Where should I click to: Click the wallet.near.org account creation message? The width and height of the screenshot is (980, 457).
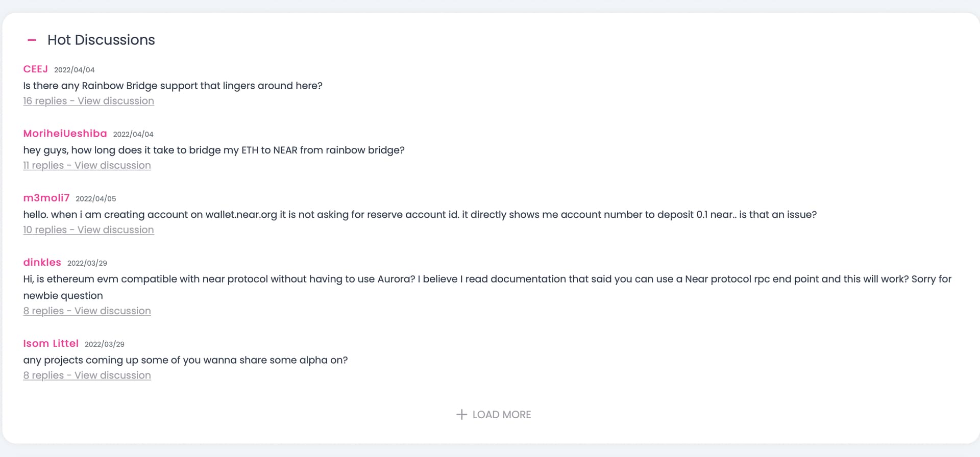tap(420, 215)
